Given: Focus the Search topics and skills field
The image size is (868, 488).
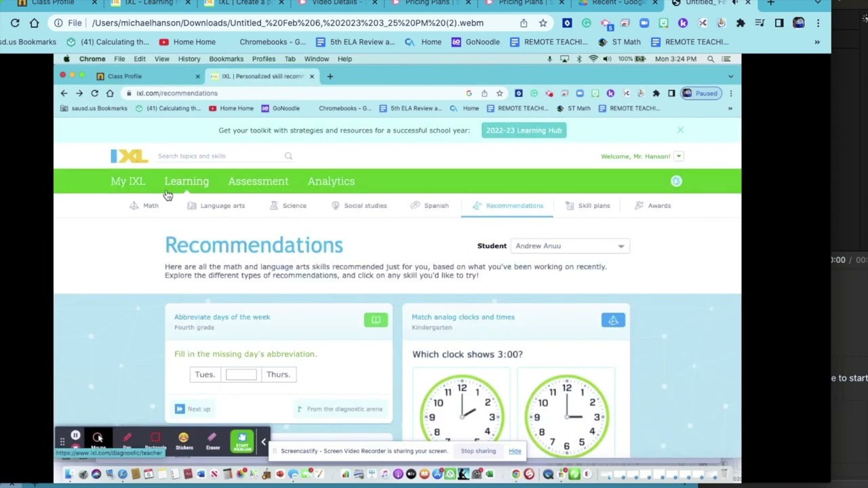Looking at the screenshot, I should point(219,156).
